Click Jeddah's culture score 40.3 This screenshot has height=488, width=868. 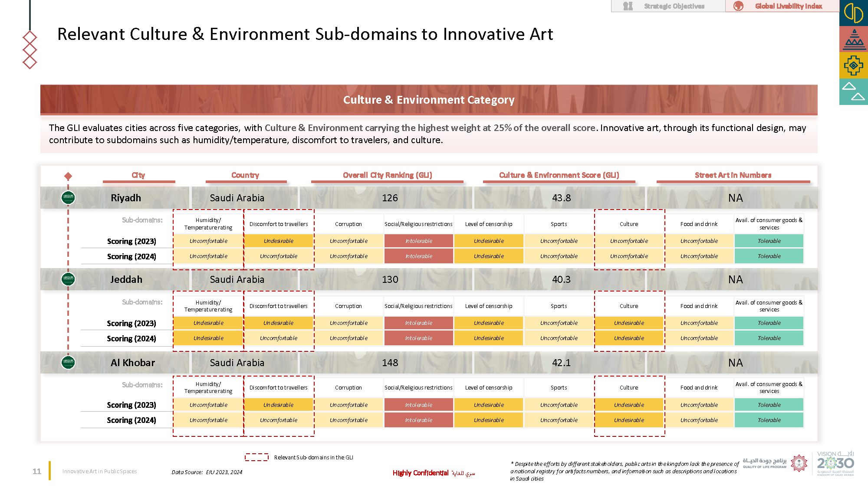click(561, 279)
